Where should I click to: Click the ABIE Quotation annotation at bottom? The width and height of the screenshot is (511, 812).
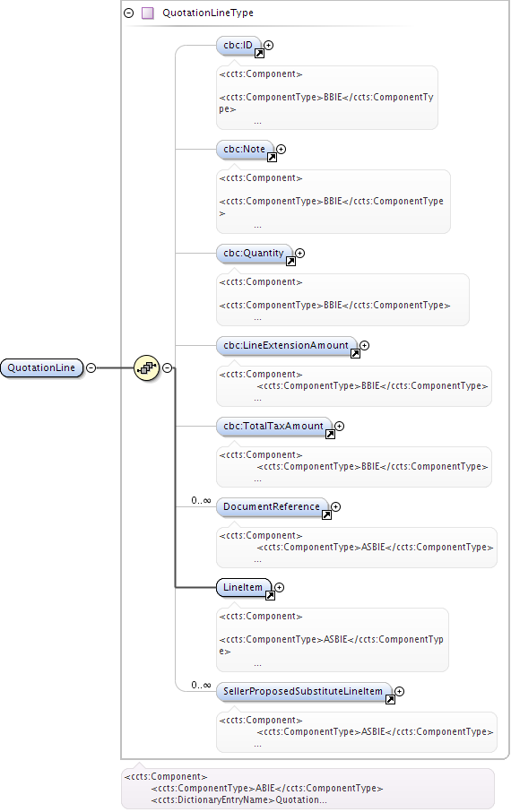tap(307, 789)
